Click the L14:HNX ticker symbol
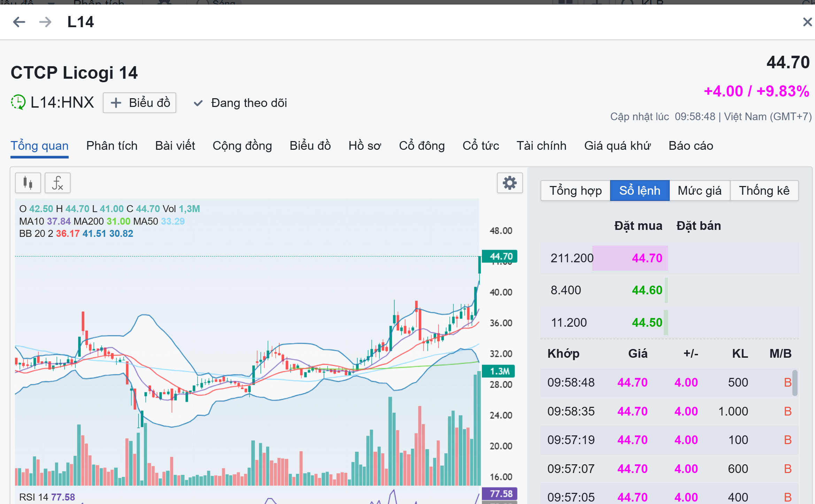Screen dimensions: 815x504 62,102
